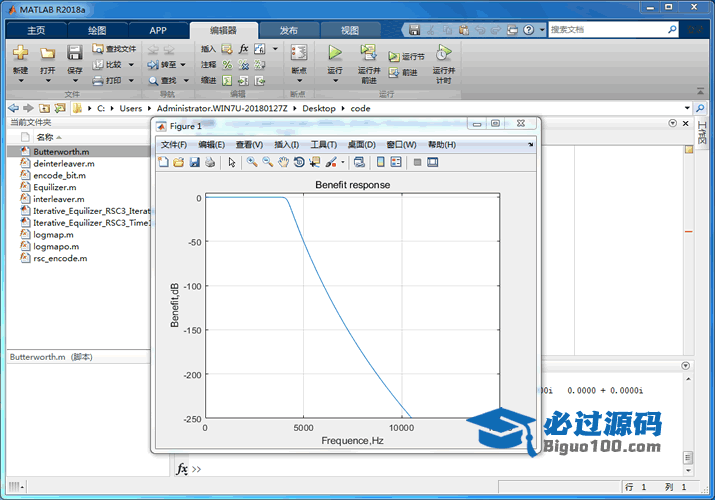Select logmap.m in the file list

coord(53,234)
